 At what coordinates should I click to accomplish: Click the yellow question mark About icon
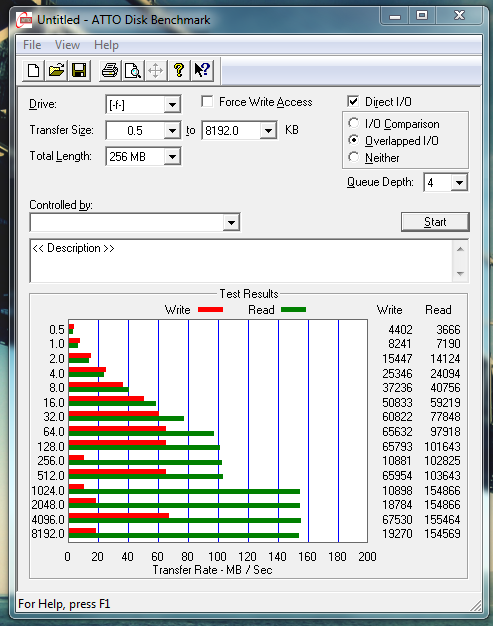[x=179, y=71]
